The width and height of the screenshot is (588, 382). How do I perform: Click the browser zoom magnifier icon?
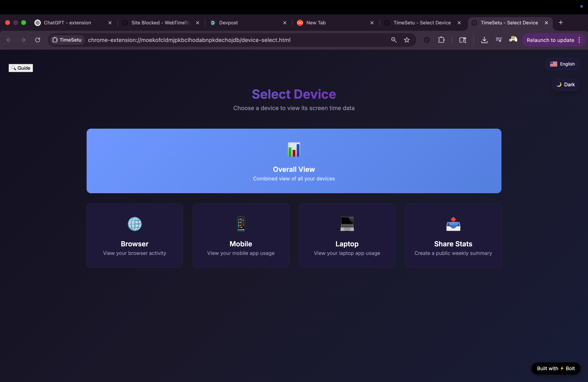394,40
